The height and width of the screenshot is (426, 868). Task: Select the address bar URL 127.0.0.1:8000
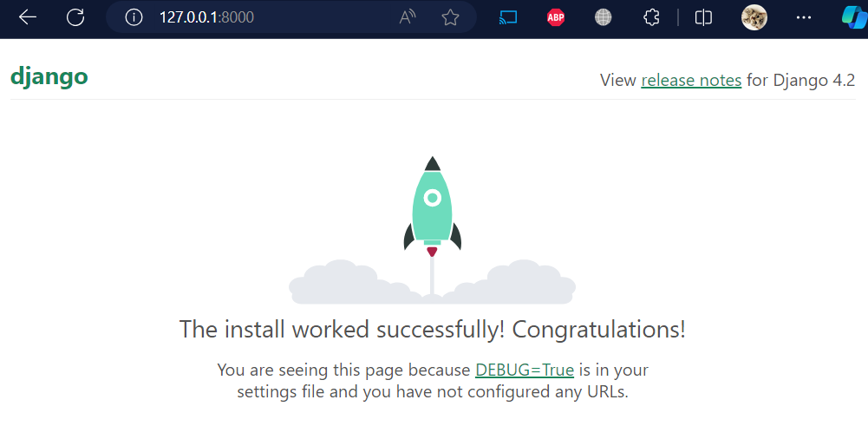[206, 17]
